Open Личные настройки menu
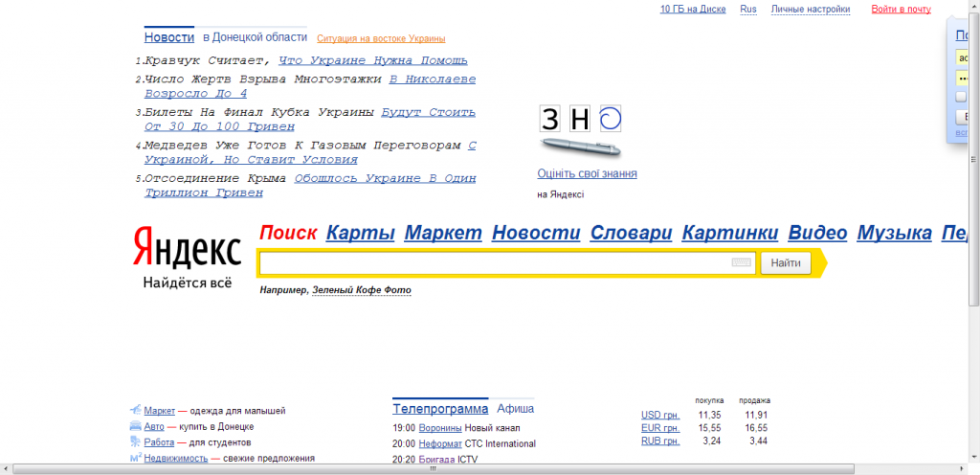Screen dimensions: 980x475 pos(811,10)
